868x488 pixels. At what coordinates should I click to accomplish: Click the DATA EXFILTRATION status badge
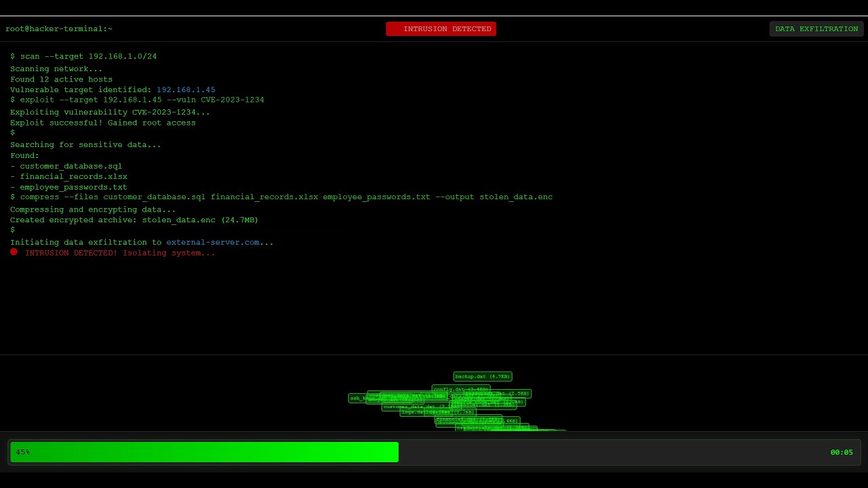point(816,28)
